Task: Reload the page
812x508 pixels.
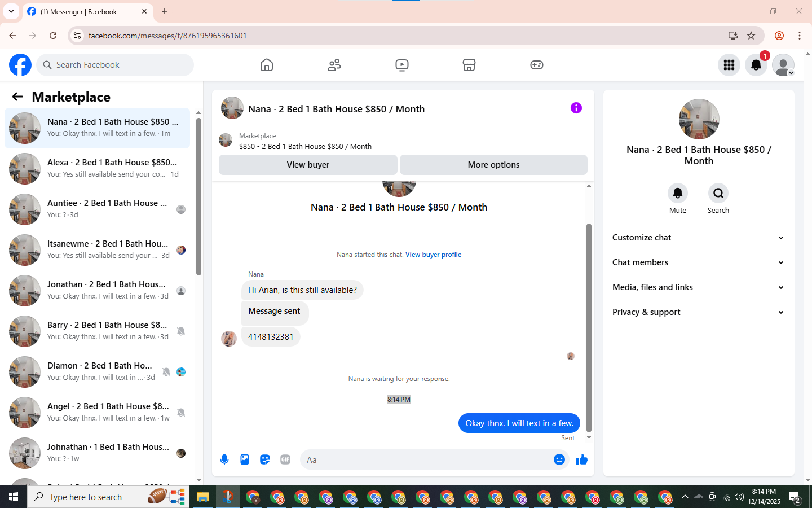Action: coord(53,36)
